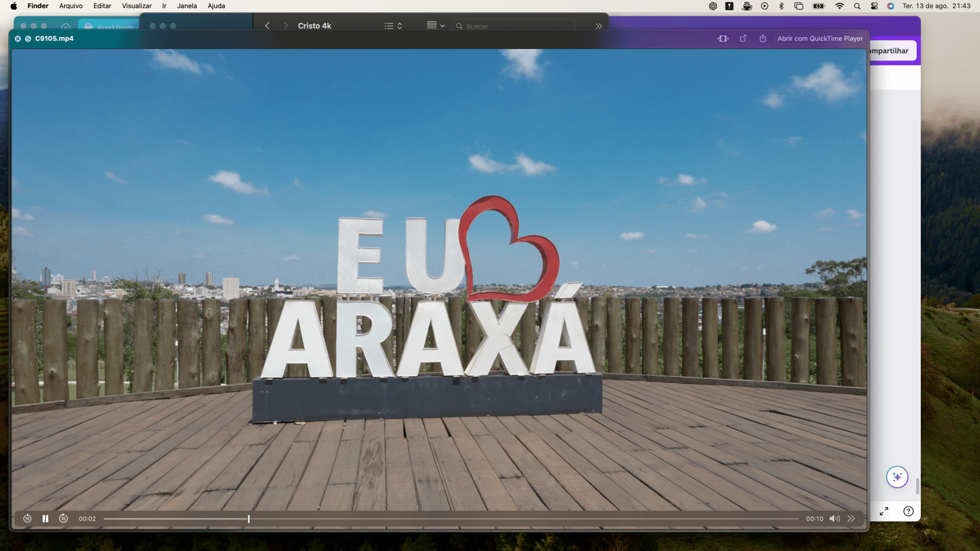Click the play circle menu bar icon
980x551 pixels.
764,6
